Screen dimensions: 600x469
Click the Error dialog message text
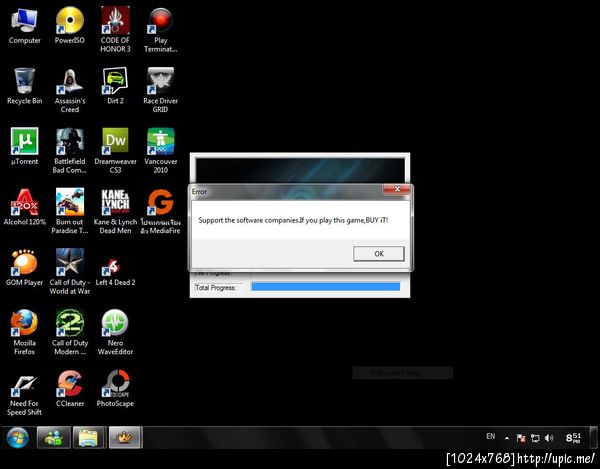point(293,220)
